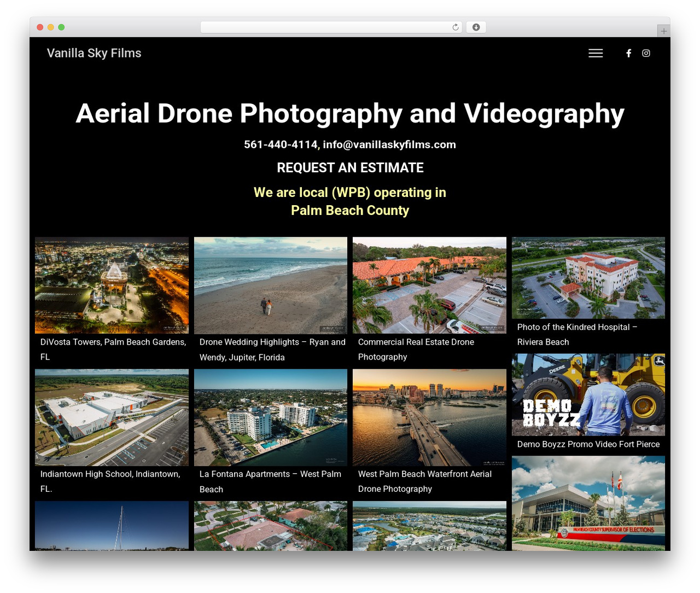Open the beach wedding couple thumbnail

[x=271, y=285]
